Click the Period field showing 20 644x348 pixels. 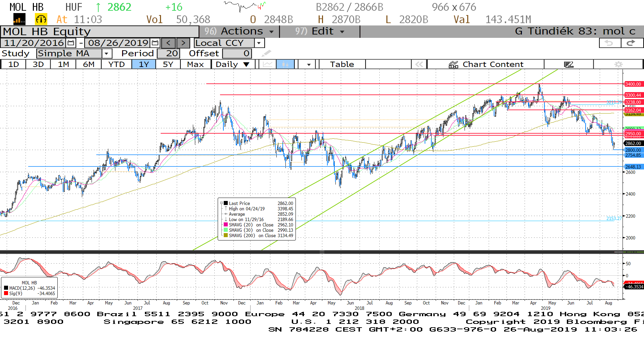pos(168,53)
